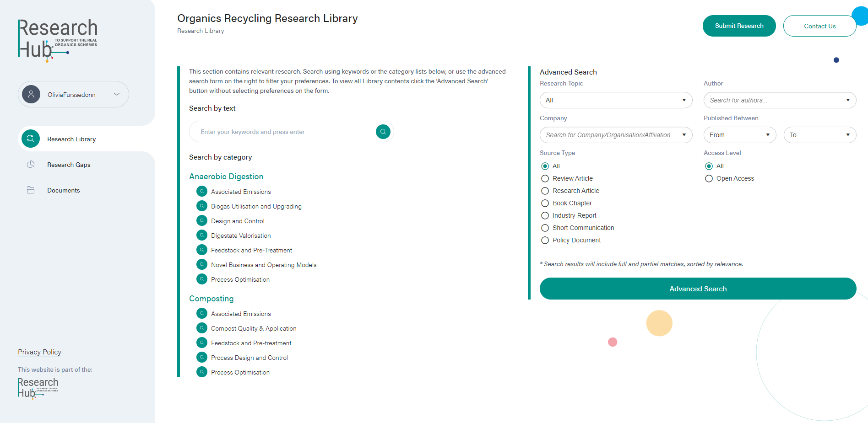The width and height of the screenshot is (868, 423).
Task: Select Book Chapter source type
Action: tap(545, 203)
